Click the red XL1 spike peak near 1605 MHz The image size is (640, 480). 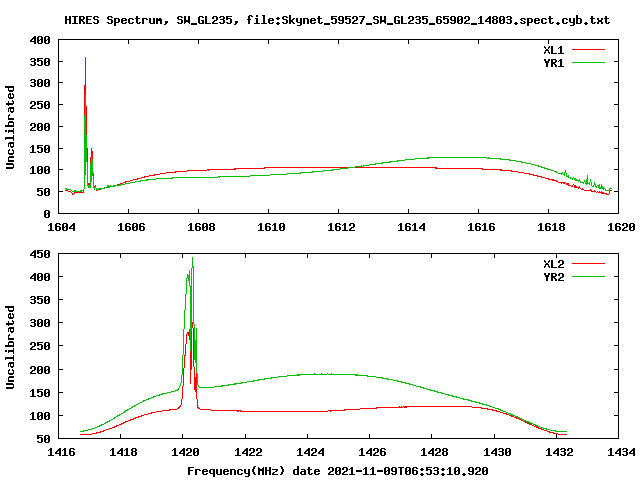[x=85, y=58]
